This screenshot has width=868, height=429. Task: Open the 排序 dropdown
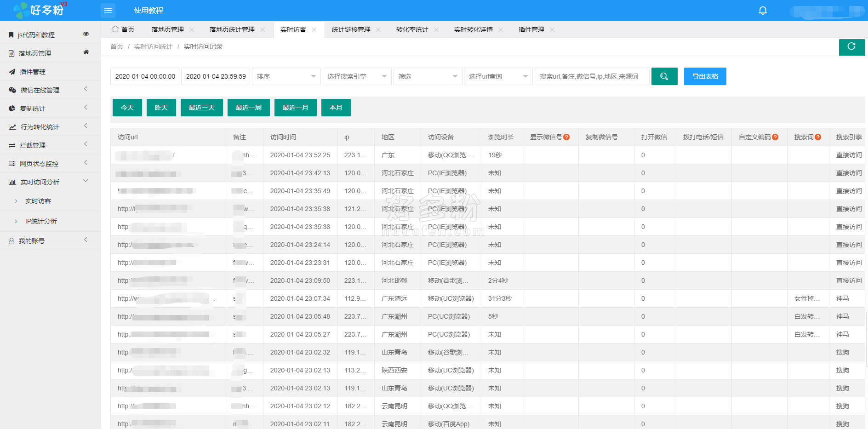(286, 76)
